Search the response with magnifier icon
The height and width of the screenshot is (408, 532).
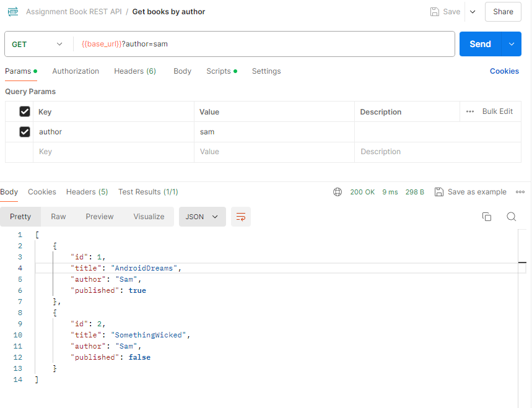point(512,217)
